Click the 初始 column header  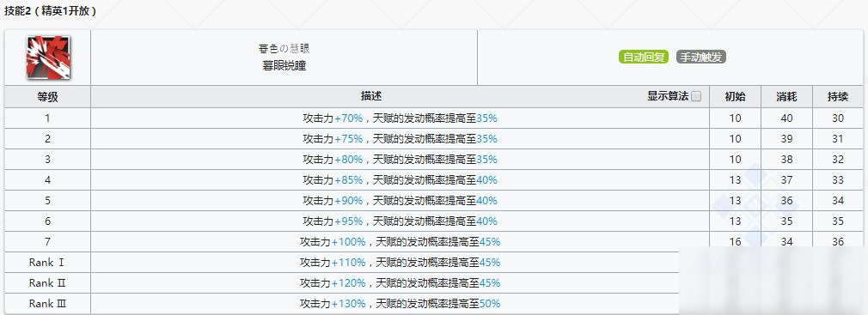pyautogui.click(x=735, y=97)
